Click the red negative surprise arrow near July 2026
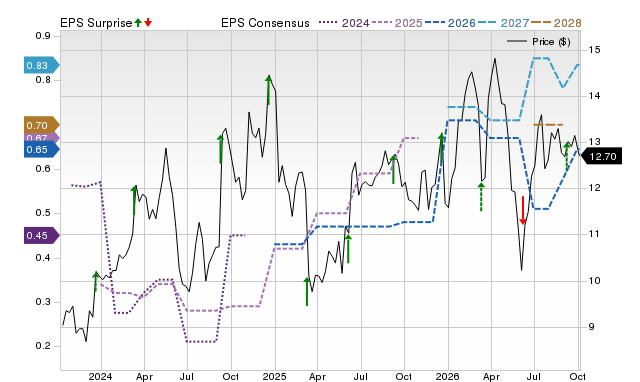 (x=523, y=211)
